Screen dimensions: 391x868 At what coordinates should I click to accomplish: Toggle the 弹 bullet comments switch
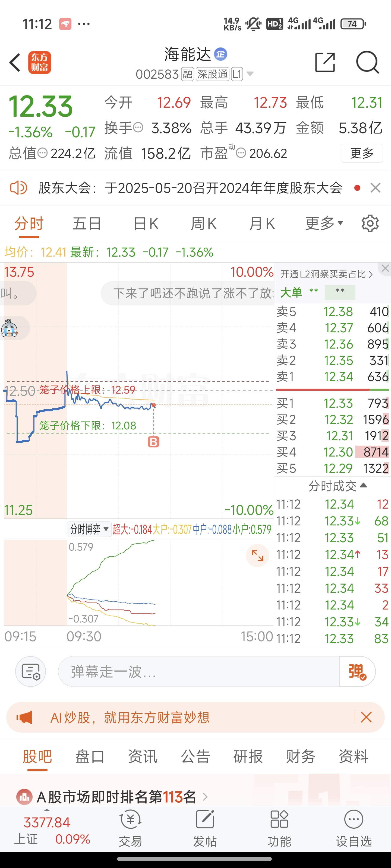(357, 671)
